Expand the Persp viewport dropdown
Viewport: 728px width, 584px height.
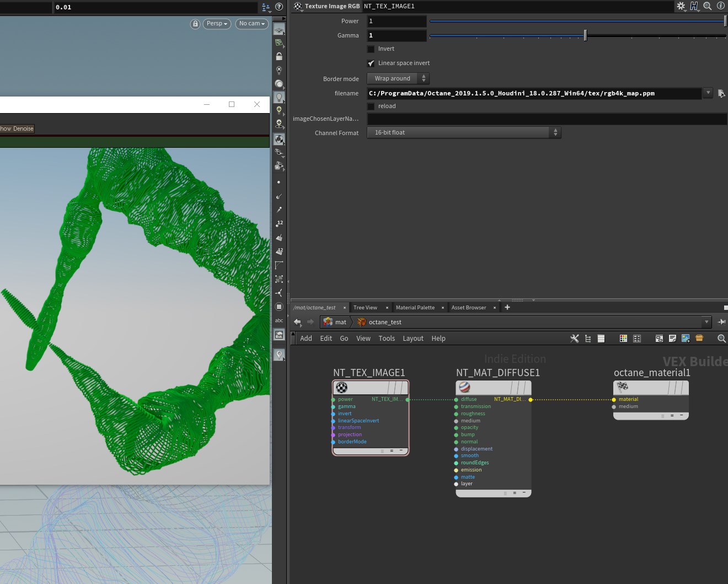click(216, 24)
